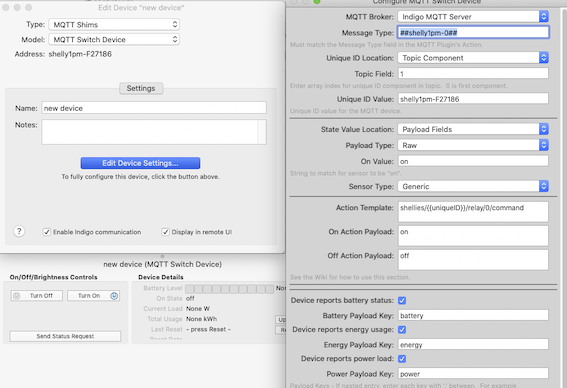Image resolution: width=567 pixels, height=388 pixels.
Task: Open the help question mark button
Action: (19, 231)
